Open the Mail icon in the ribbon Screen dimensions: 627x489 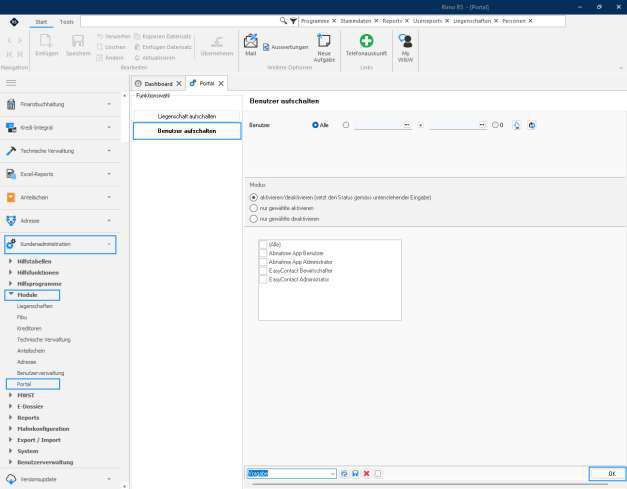coord(251,41)
